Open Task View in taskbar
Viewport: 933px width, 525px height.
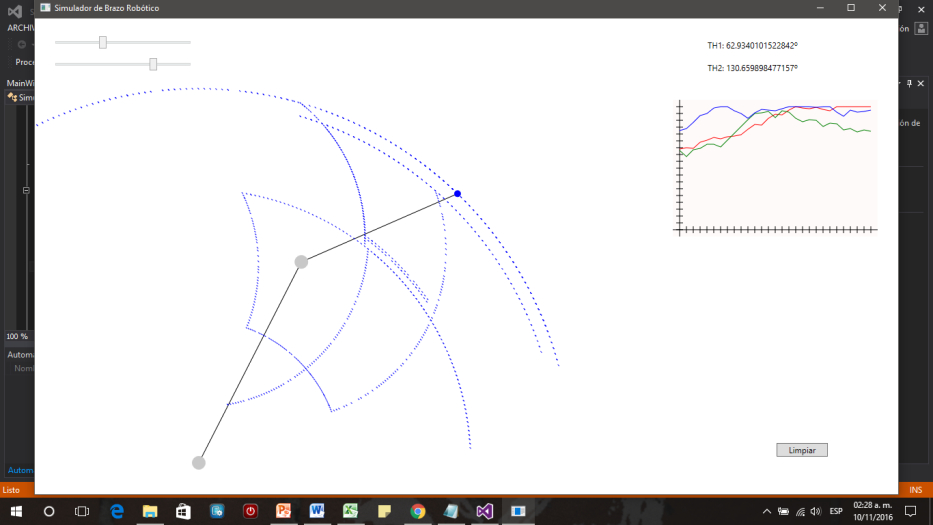pyautogui.click(x=82, y=511)
